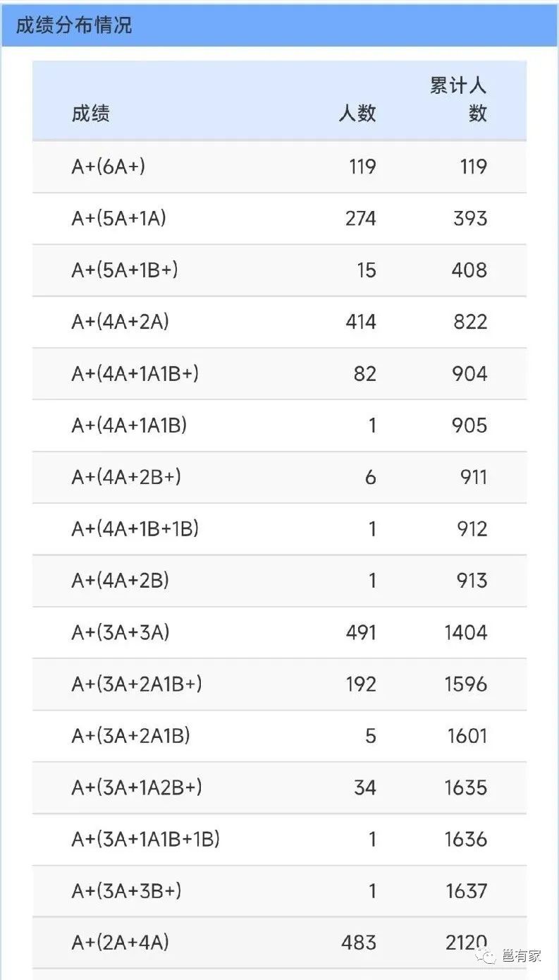Click the 人数 column header
559x980 pixels.
tap(357, 113)
